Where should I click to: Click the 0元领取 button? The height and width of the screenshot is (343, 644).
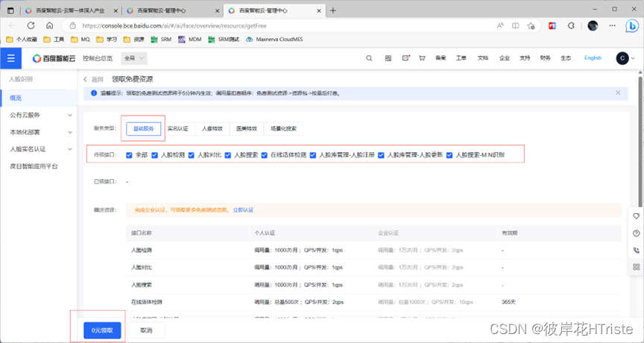click(x=102, y=330)
